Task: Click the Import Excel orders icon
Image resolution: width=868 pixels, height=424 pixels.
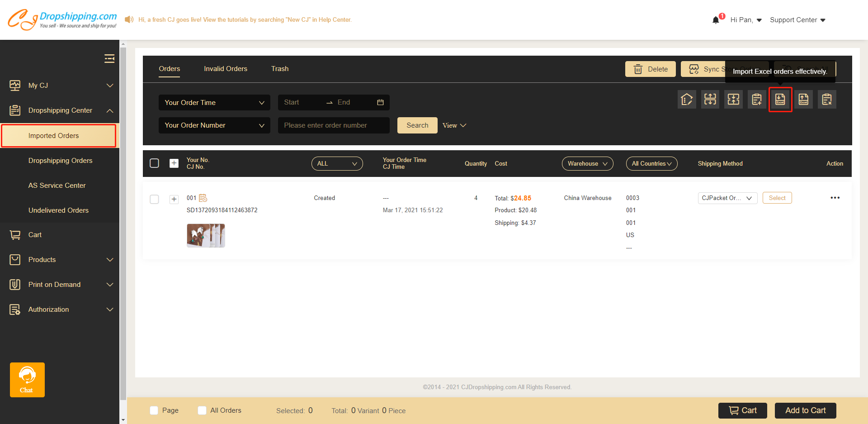Action: point(780,100)
